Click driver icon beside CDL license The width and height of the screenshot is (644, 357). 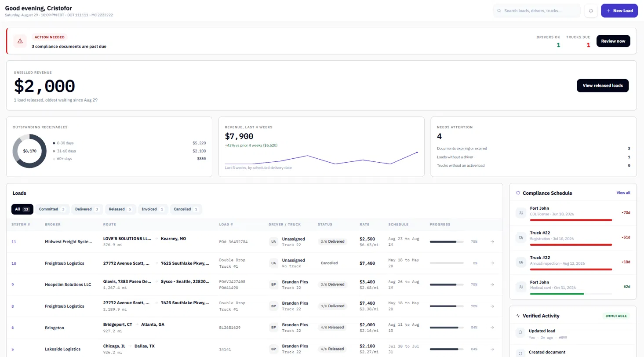pyautogui.click(x=521, y=213)
